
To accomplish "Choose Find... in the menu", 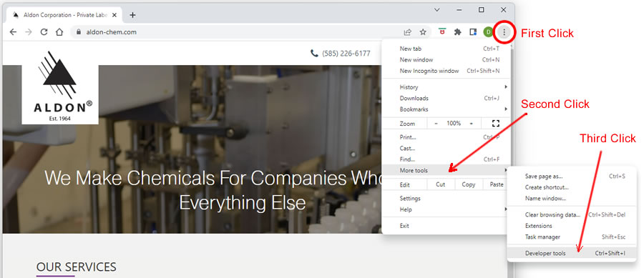I will (x=446, y=159).
